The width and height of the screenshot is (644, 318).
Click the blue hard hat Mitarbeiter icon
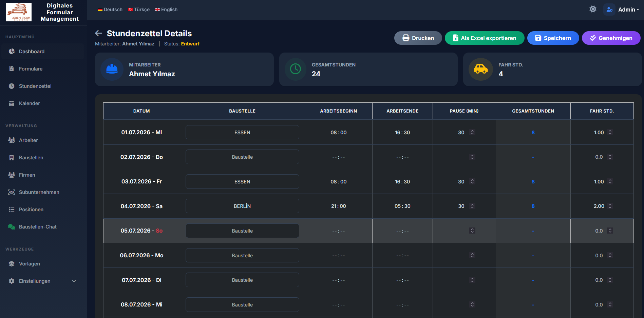tap(112, 69)
